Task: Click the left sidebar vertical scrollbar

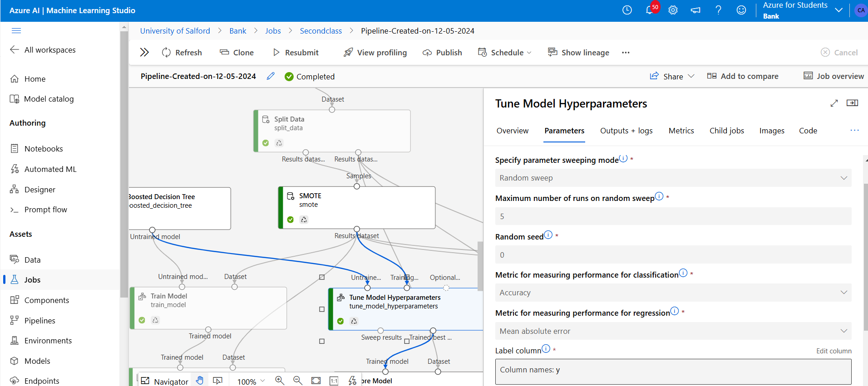Action: [124, 163]
